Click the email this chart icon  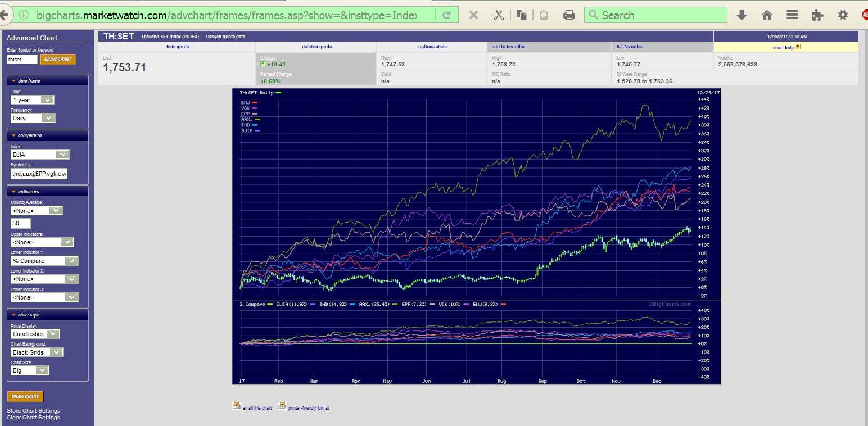coord(237,405)
